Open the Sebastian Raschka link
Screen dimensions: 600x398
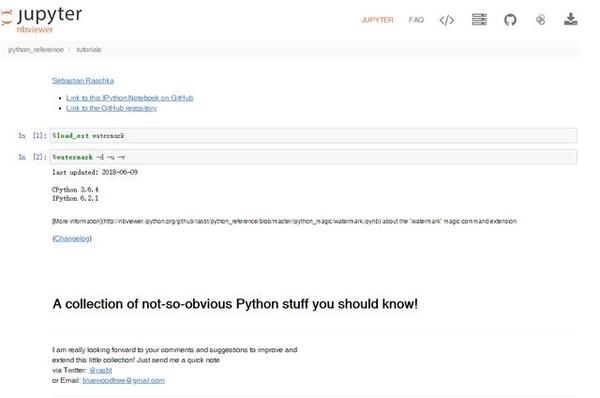[x=83, y=81]
